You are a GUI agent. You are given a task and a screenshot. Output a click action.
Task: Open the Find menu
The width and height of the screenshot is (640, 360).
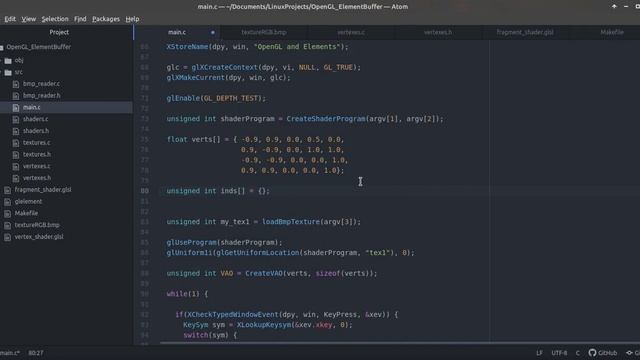coord(80,19)
